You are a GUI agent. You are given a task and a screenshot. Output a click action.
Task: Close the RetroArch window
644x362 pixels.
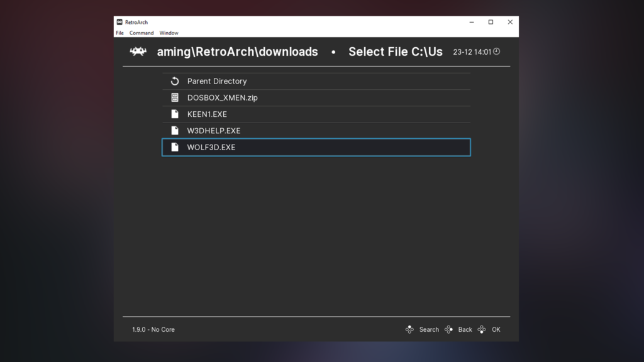(510, 22)
